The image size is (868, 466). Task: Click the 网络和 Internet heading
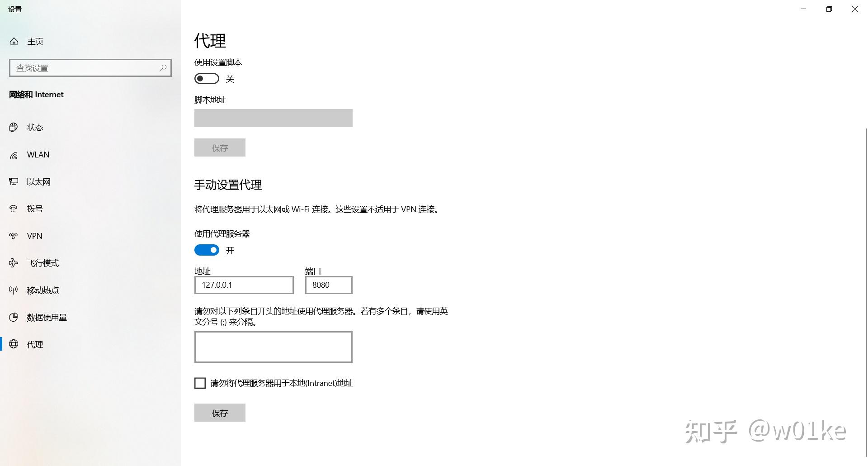tap(36, 95)
